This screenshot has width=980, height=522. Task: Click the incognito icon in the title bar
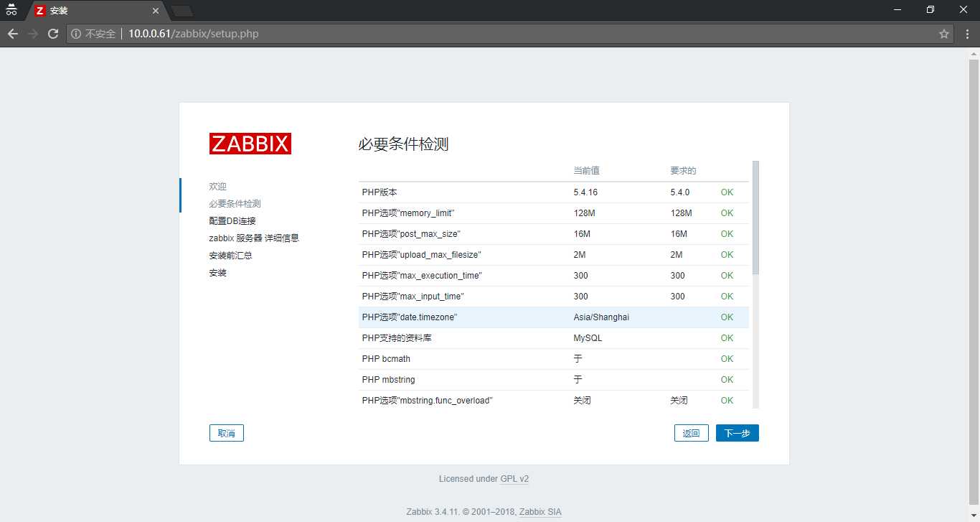point(11,10)
